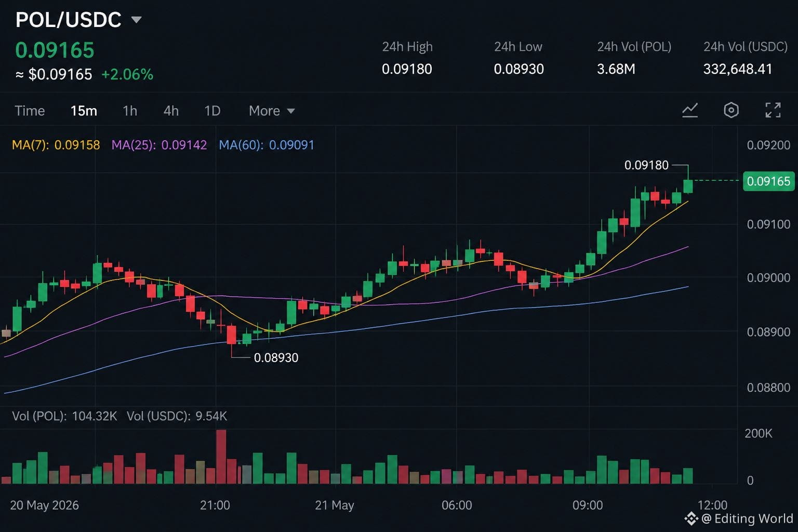The width and height of the screenshot is (798, 532).
Task: Click the current price tag 0.09165 on axis
Action: (x=768, y=181)
